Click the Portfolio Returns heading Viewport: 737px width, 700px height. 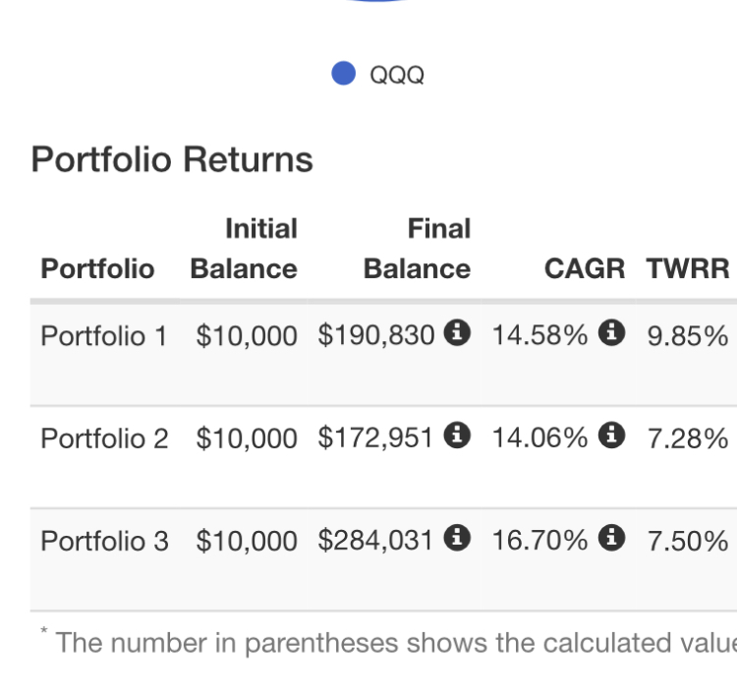[x=172, y=159]
